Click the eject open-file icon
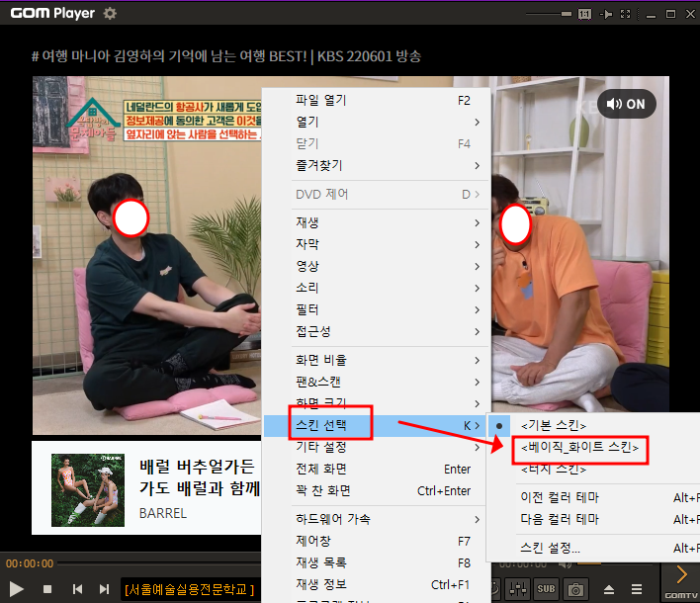 tap(609, 589)
